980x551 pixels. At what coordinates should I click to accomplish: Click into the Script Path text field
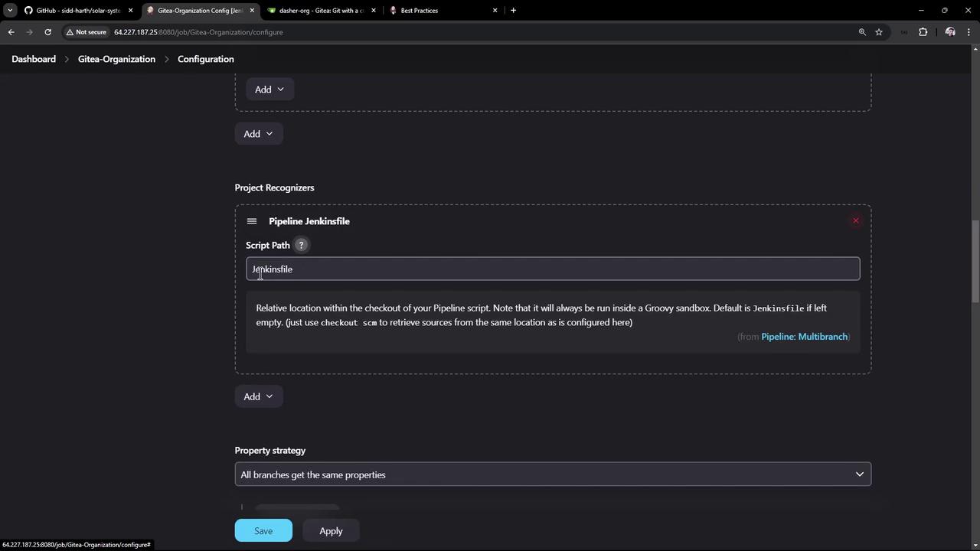click(x=553, y=269)
